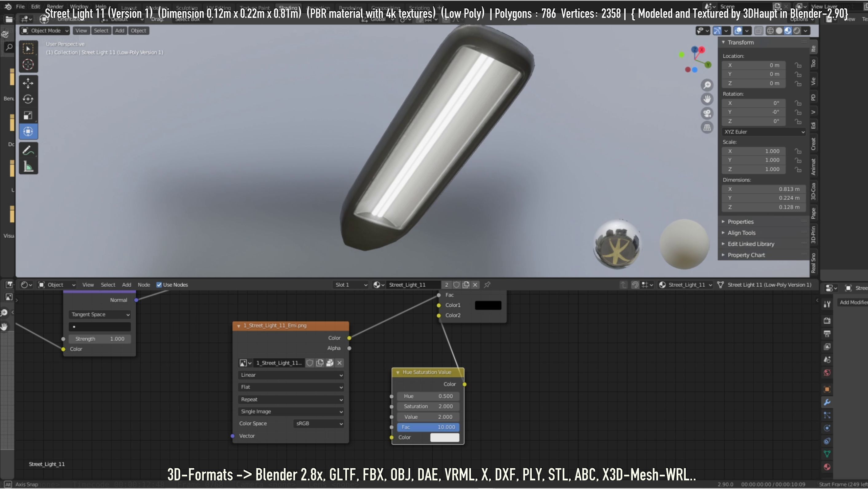Collapse the Hue Saturation Value node

398,372
